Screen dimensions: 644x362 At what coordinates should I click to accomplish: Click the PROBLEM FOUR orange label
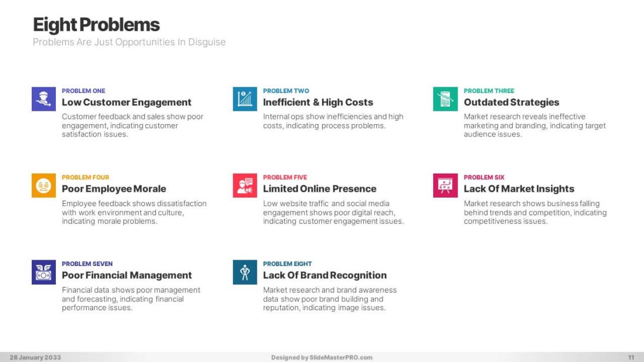[85, 177]
